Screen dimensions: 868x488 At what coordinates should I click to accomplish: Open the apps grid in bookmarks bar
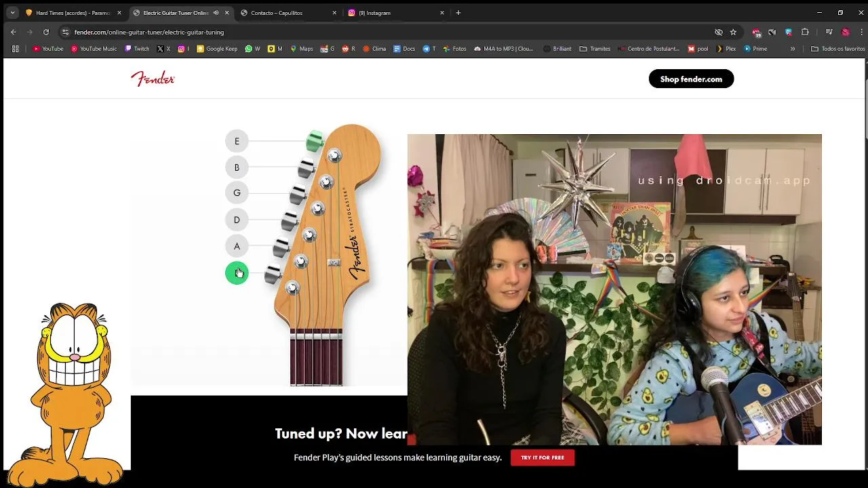tap(16, 49)
